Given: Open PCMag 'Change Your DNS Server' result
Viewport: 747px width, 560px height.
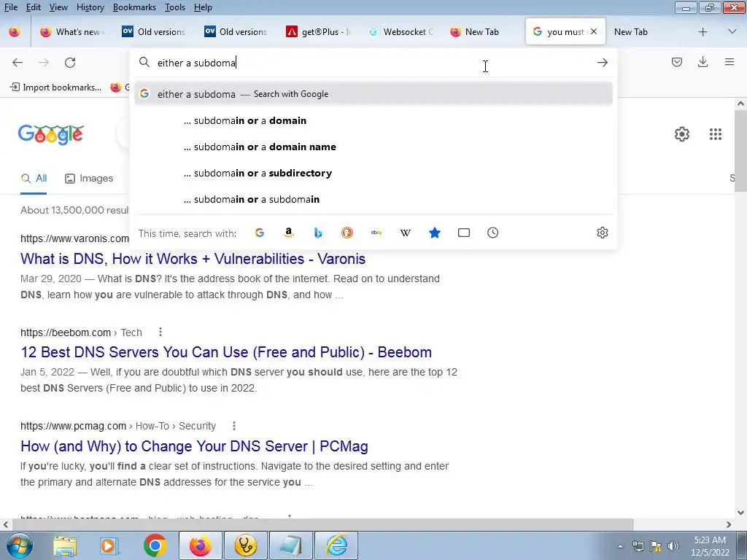Looking at the screenshot, I should [x=194, y=446].
